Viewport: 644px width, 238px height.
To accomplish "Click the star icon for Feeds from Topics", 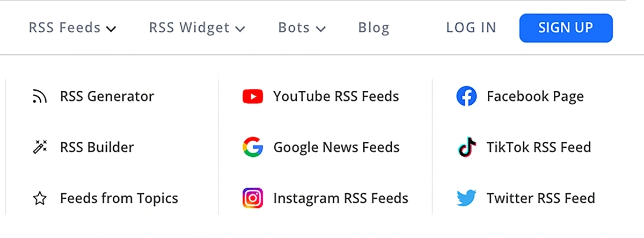I will coord(40,198).
